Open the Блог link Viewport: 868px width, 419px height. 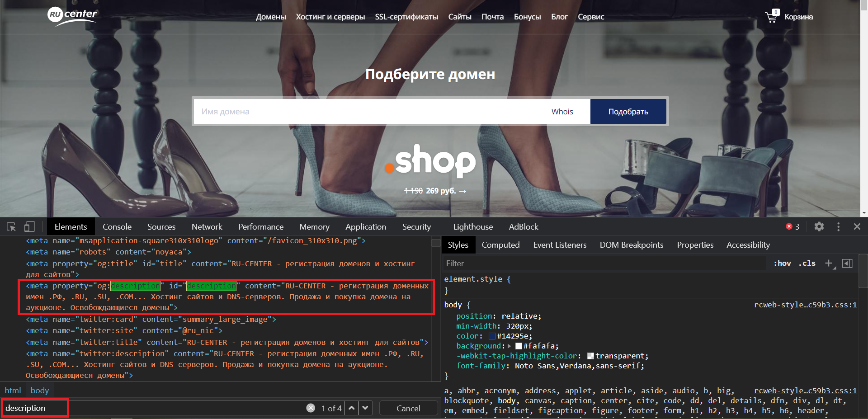pyautogui.click(x=559, y=17)
